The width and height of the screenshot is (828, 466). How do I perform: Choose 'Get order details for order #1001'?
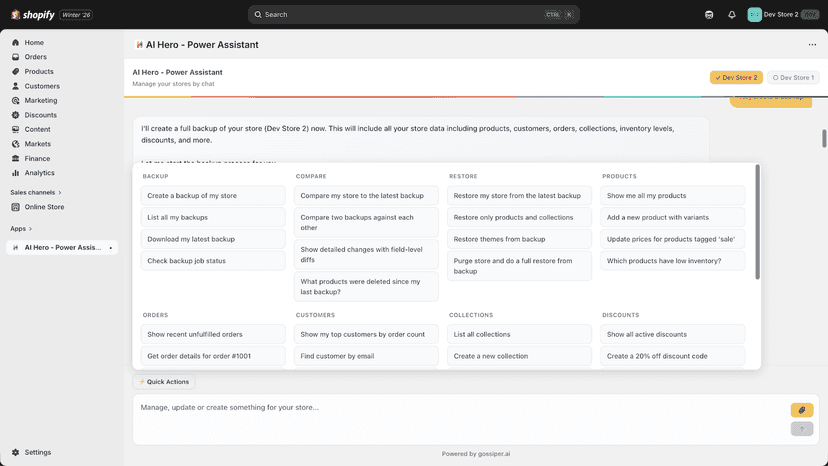tap(213, 356)
